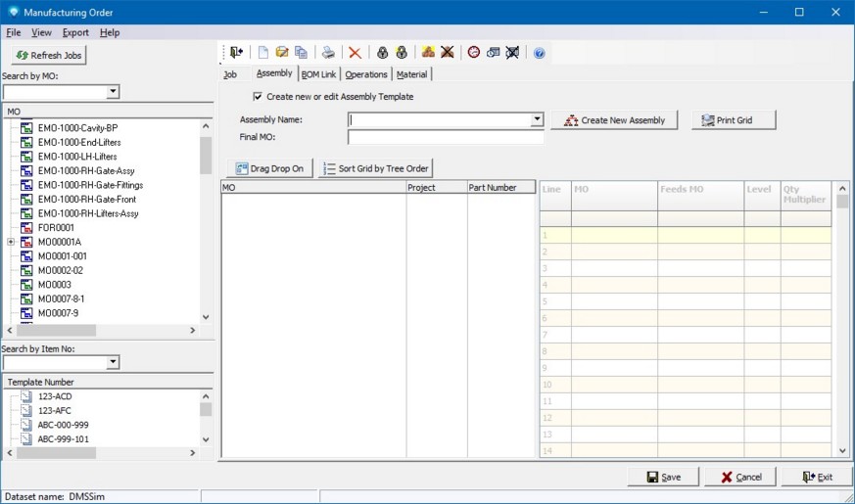Viewport: 855px width, 504px height.
Task: Click the blue help question mark icon
Action: click(x=539, y=53)
